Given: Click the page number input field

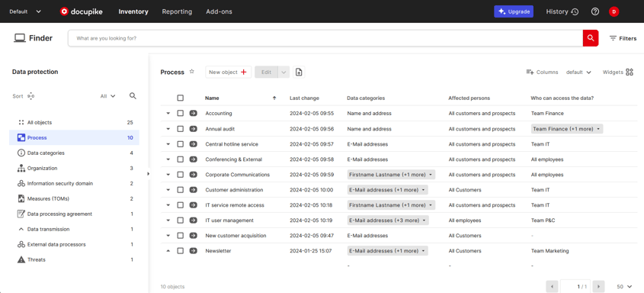Looking at the screenshot, I should tap(575, 286).
